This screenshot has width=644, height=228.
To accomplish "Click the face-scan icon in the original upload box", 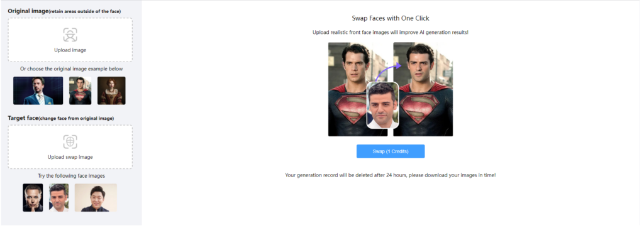I will (x=70, y=35).
